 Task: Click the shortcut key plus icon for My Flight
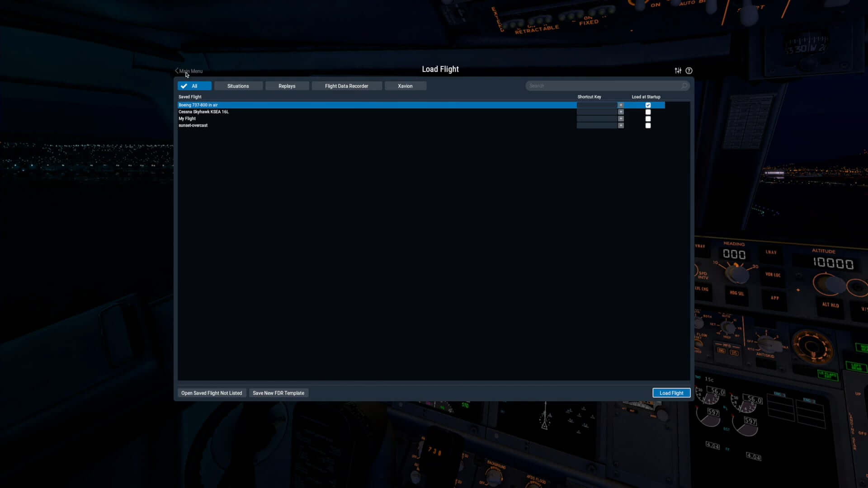621,118
